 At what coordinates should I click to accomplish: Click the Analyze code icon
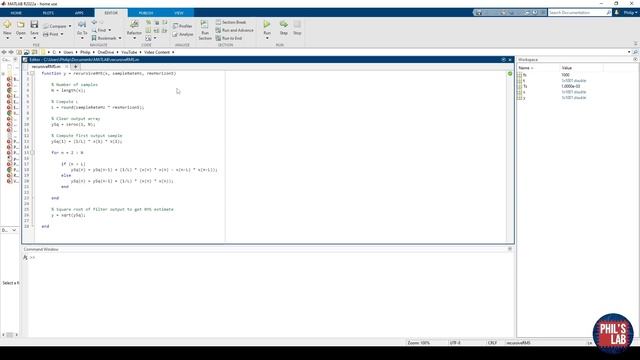(x=175, y=34)
